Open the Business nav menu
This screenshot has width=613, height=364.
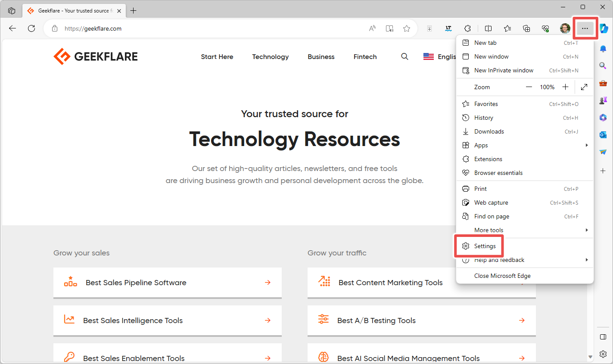pos(321,56)
